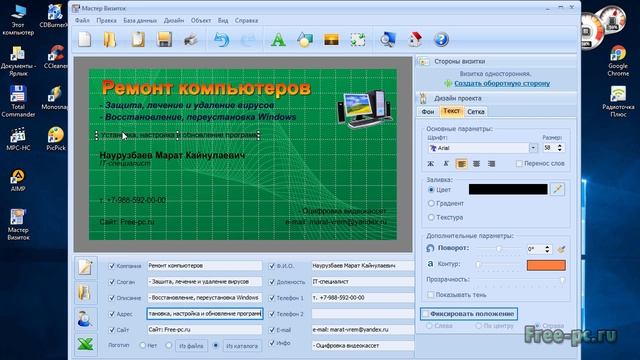Screen dimensions: 640x360
Task: Open the orange Контур color swatch
Action: 546,265
